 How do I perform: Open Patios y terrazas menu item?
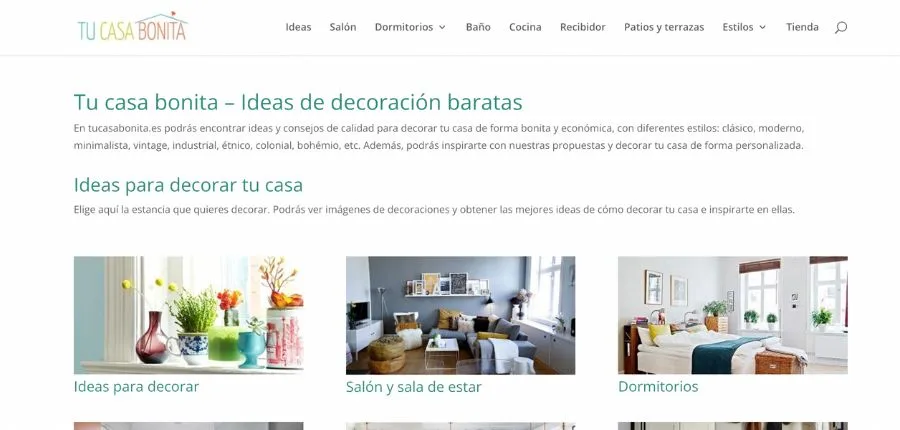[664, 27]
